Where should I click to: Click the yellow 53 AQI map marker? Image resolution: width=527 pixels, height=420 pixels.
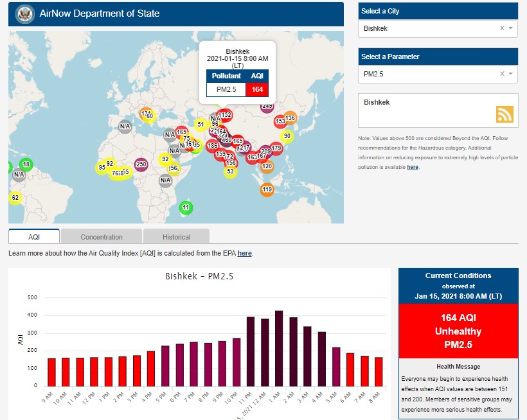pos(231,171)
